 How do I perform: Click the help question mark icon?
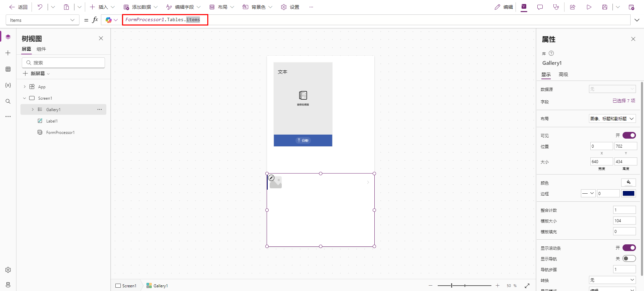click(x=551, y=53)
